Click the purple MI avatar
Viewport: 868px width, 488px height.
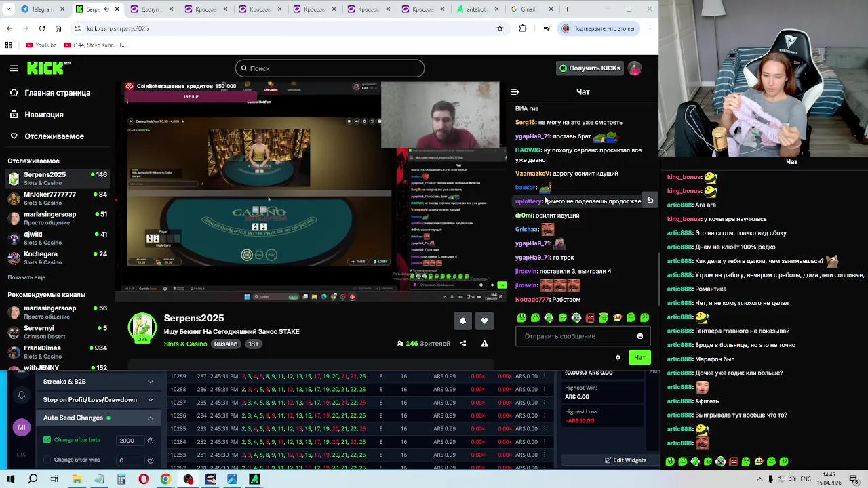point(21,428)
